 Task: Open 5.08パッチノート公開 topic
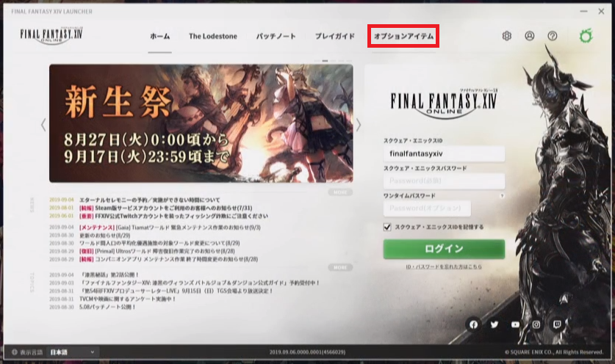click(107, 307)
